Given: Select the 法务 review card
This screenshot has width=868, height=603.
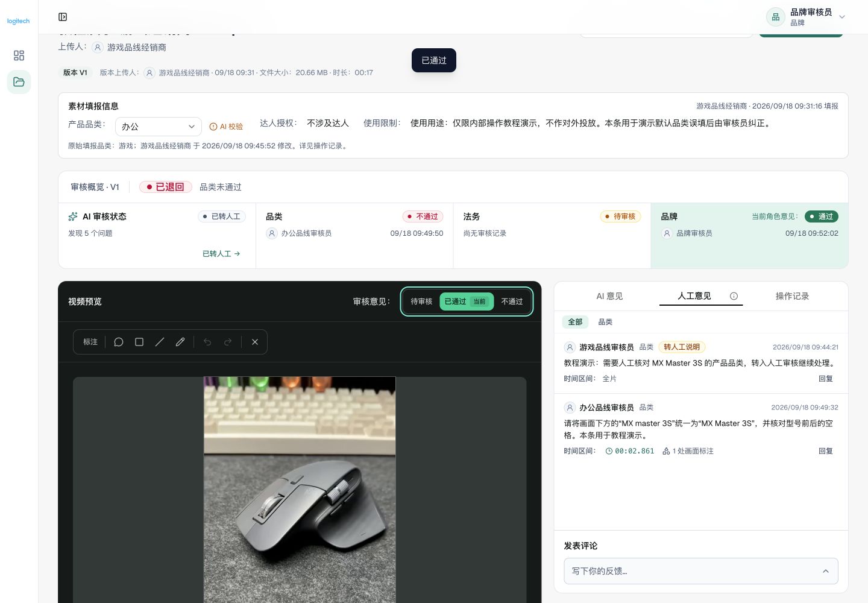Looking at the screenshot, I should pos(552,236).
